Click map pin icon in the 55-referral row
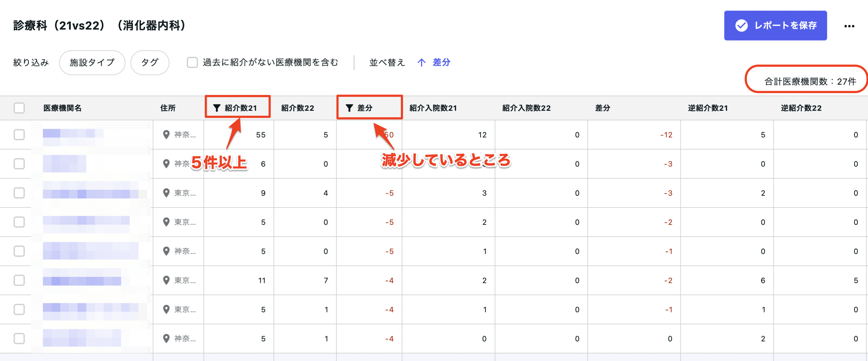This screenshot has width=868, height=361. pos(166,135)
